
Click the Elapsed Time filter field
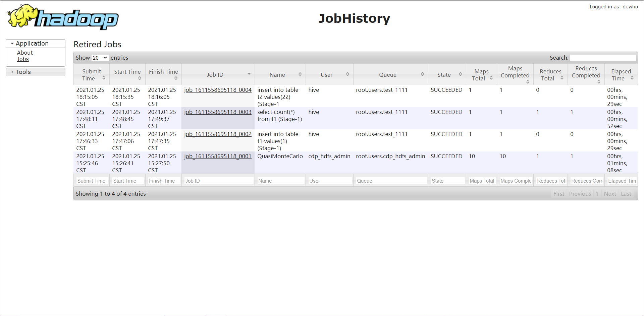(622, 181)
